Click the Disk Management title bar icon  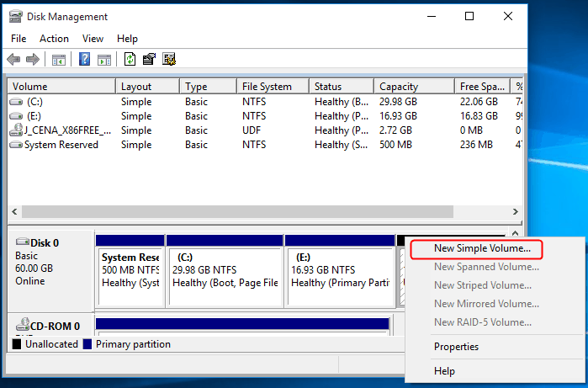point(15,17)
